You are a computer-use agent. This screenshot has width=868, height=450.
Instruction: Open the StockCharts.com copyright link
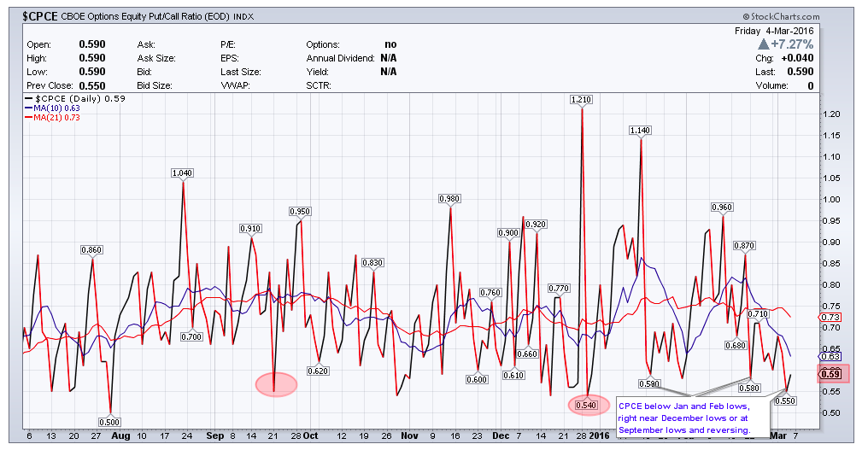(781, 16)
